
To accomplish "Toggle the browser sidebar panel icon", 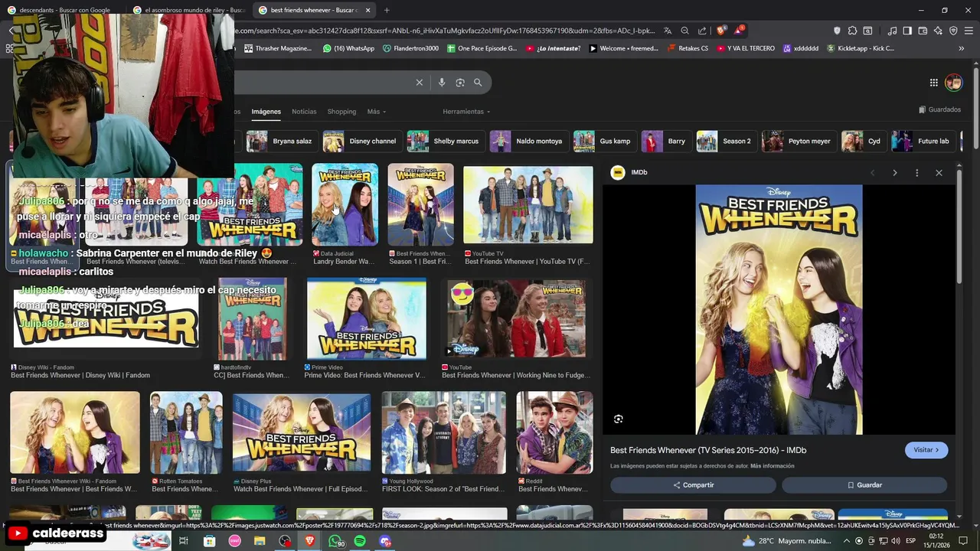I will click(x=907, y=31).
